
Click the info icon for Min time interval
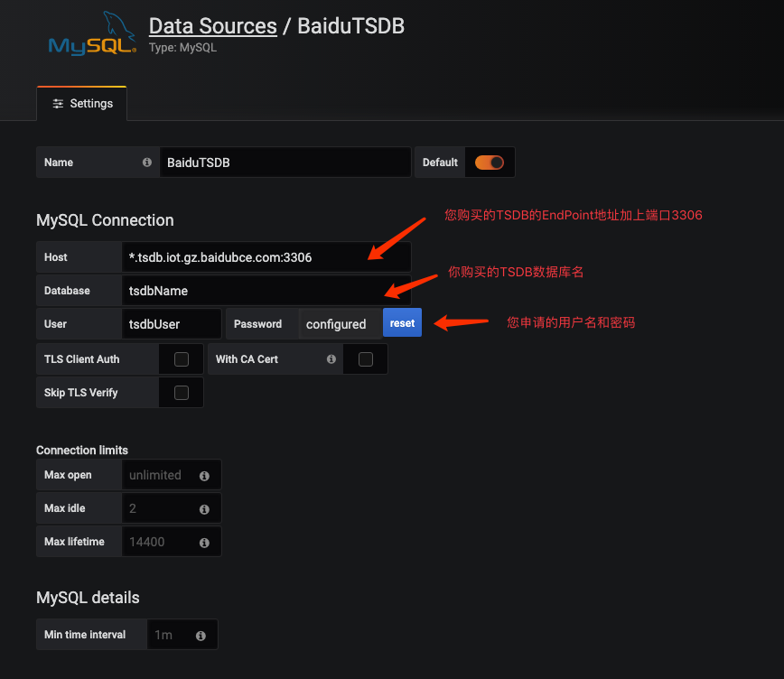[201, 636]
